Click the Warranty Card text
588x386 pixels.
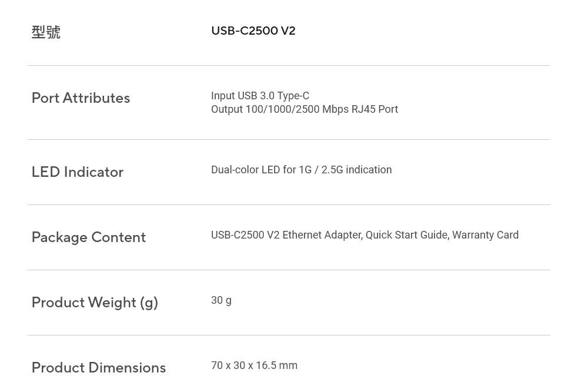(485, 235)
